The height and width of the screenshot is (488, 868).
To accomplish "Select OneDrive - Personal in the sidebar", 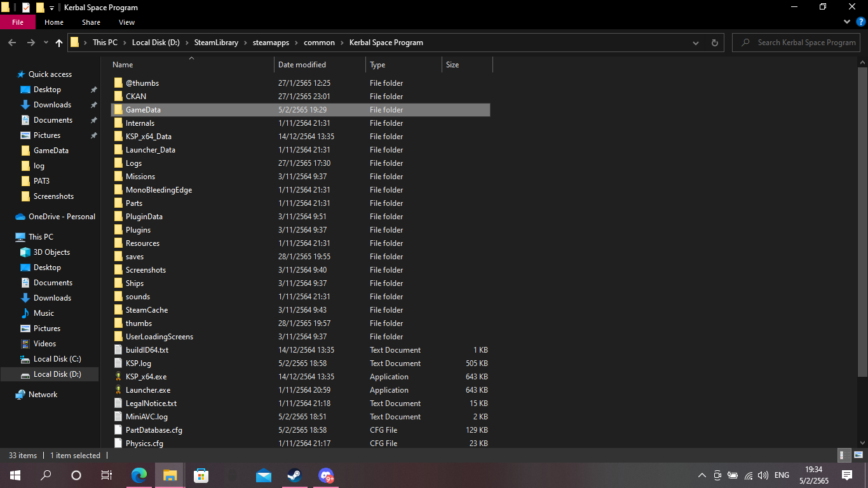I will [x=62, y=217].
